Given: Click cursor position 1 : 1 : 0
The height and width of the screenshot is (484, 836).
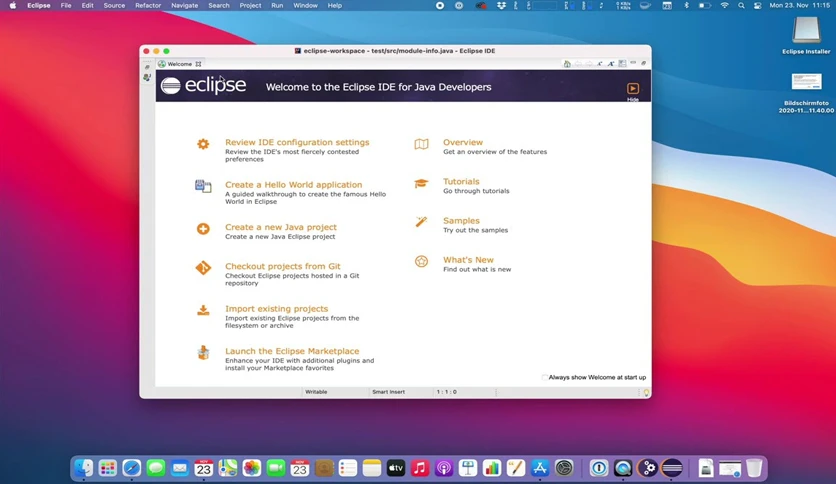Looking at the screenshot, I should point(447,392).
